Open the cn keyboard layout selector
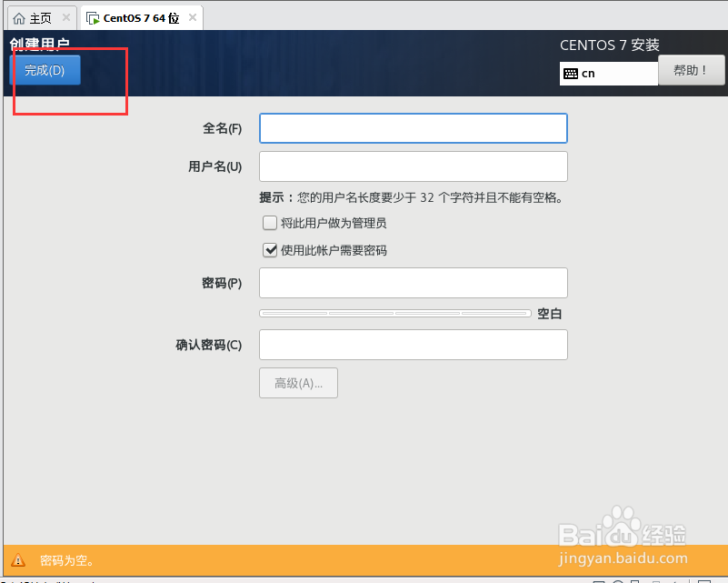 (609, 72)
